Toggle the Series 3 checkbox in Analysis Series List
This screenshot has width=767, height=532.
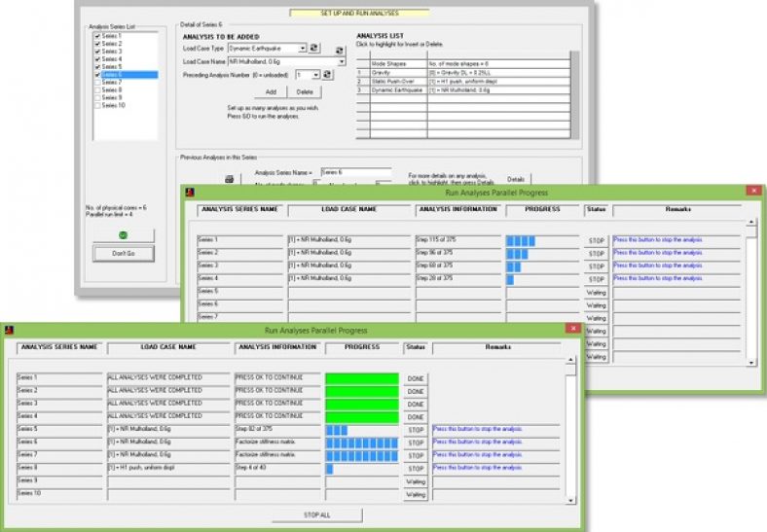click(x=97, y=52)
